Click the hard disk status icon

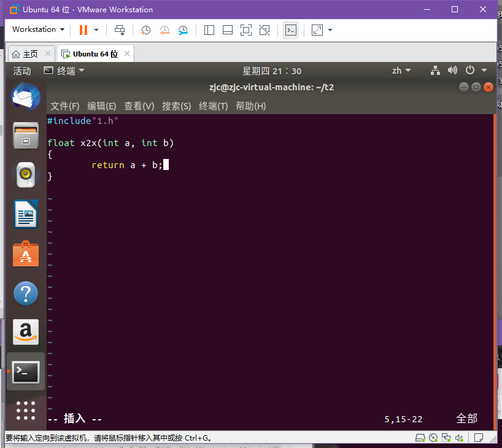point(420,438)
